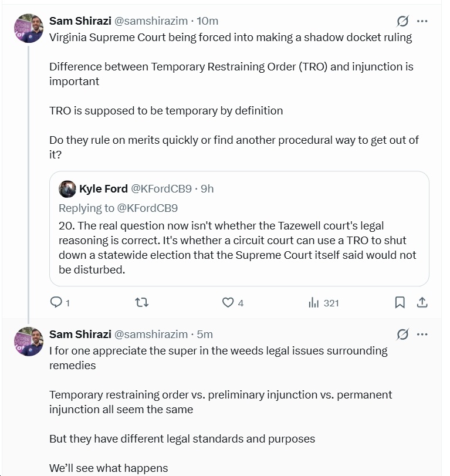Click the 9h timestamp in quoted post
The width and height of the screenshot is (450, 476).
point(207,189)
